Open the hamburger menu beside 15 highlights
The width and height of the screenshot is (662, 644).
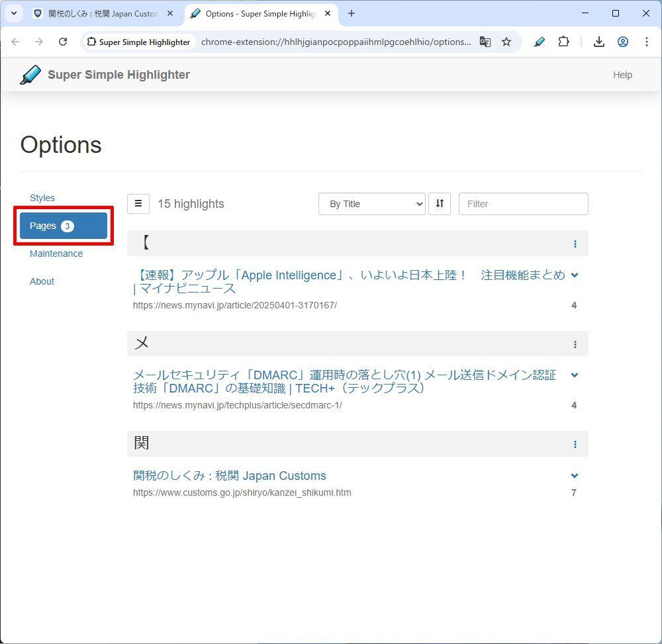138,204
